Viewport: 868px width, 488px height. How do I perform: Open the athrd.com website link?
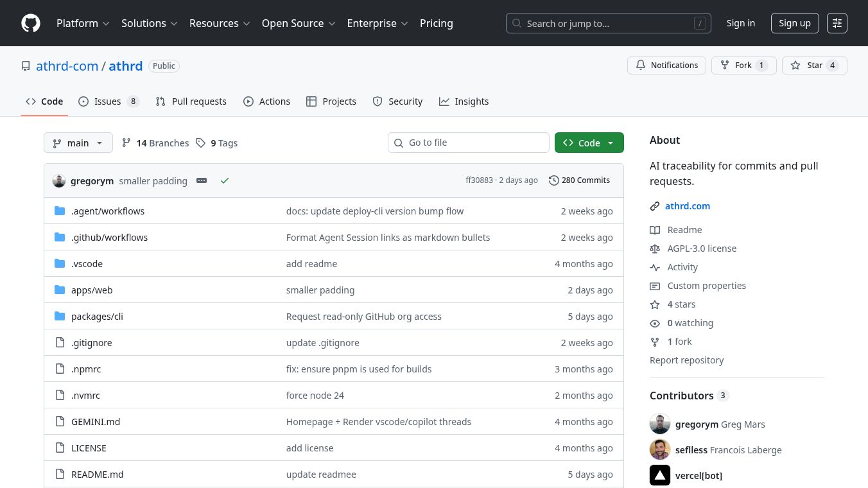pos(687,206)
